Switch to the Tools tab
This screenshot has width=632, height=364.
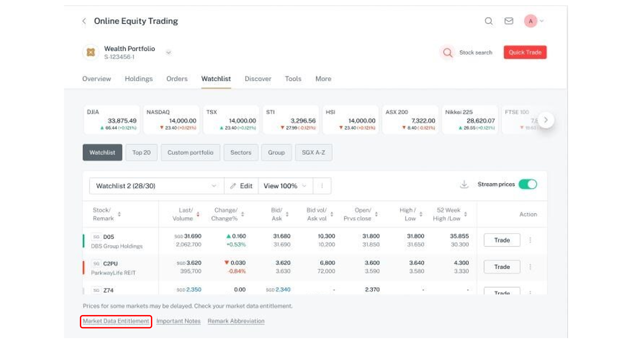coord(293,79)
